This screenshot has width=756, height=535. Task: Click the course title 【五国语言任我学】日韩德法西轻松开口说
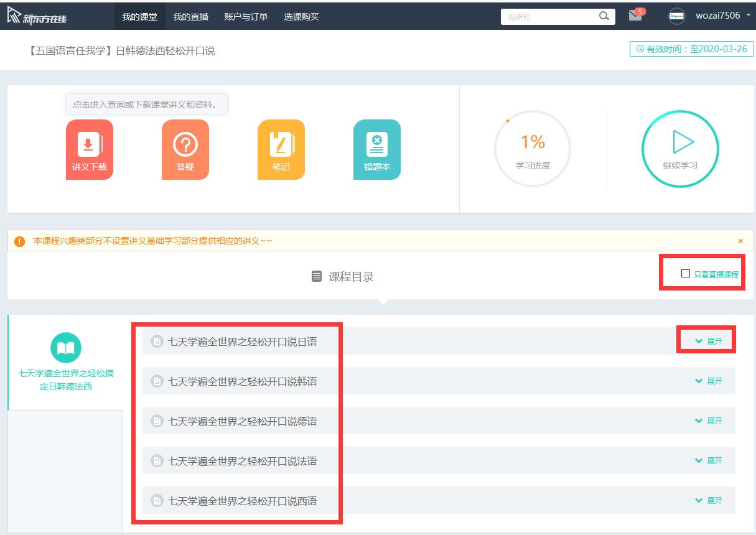(x=120, y=50)
